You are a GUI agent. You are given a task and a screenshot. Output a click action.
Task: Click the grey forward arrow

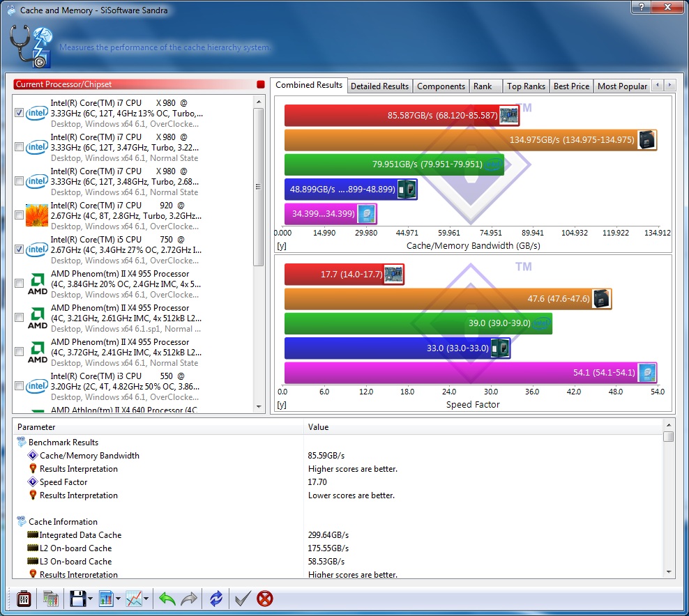(190, 599)
